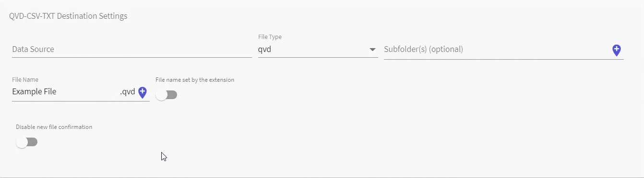Click gray track of the confirmation toggle
644x178 pixels.
pos(32,142)
